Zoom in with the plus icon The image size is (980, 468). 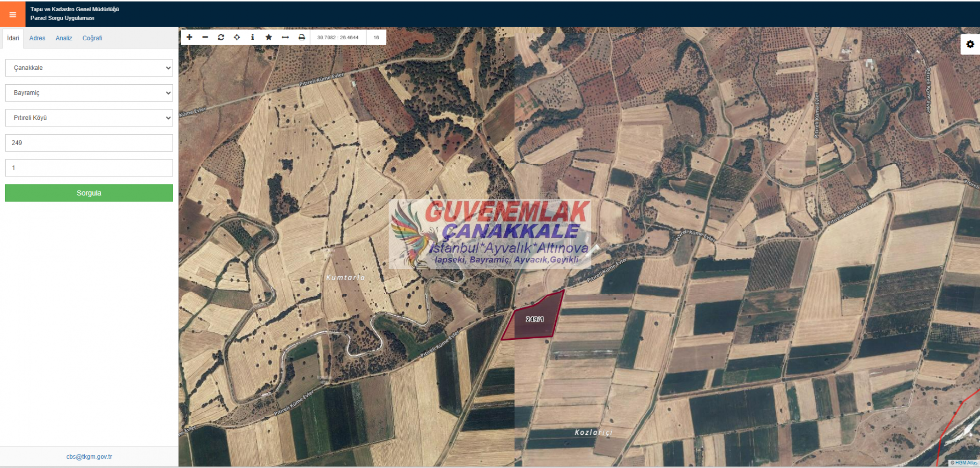(x=190, y=37)
